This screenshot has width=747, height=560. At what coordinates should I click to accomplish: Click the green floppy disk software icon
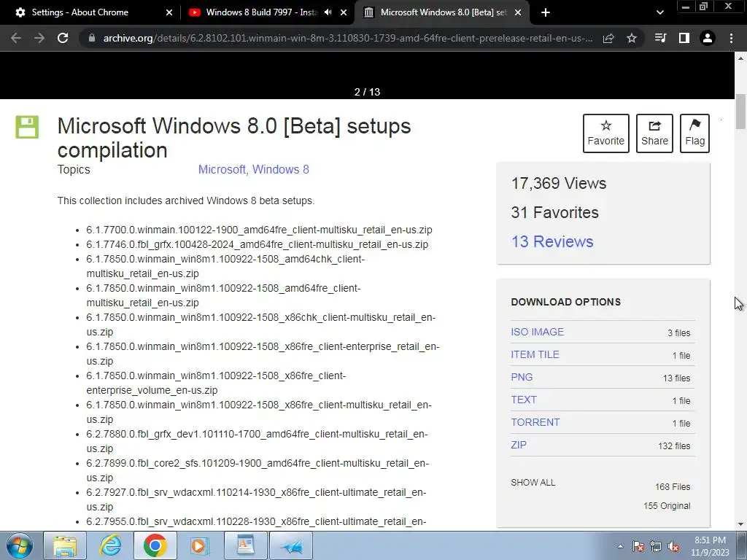click(x=27, y=127)
